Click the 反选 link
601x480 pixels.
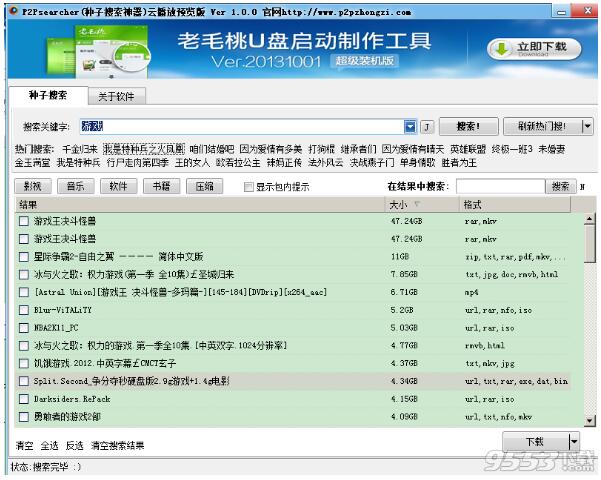click(x=74, y=445)
